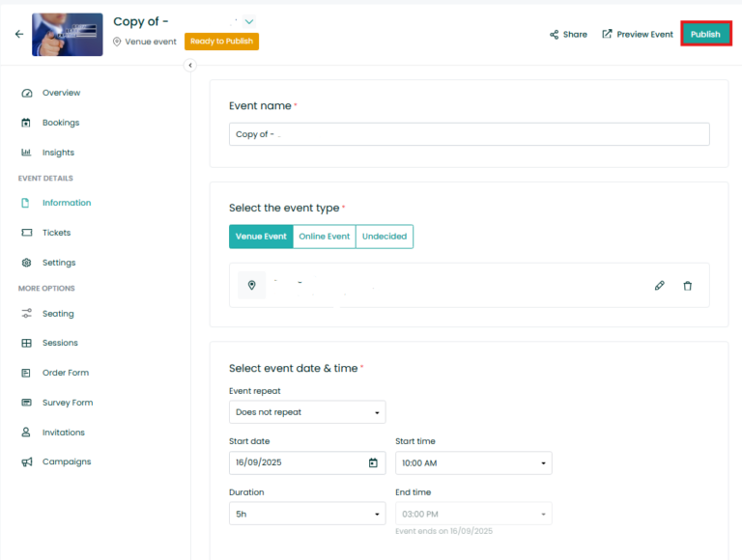The height and width of the screenshot is (560, 742).
Task: Click the Order Form icon
Action: click(x=26, y=374)
